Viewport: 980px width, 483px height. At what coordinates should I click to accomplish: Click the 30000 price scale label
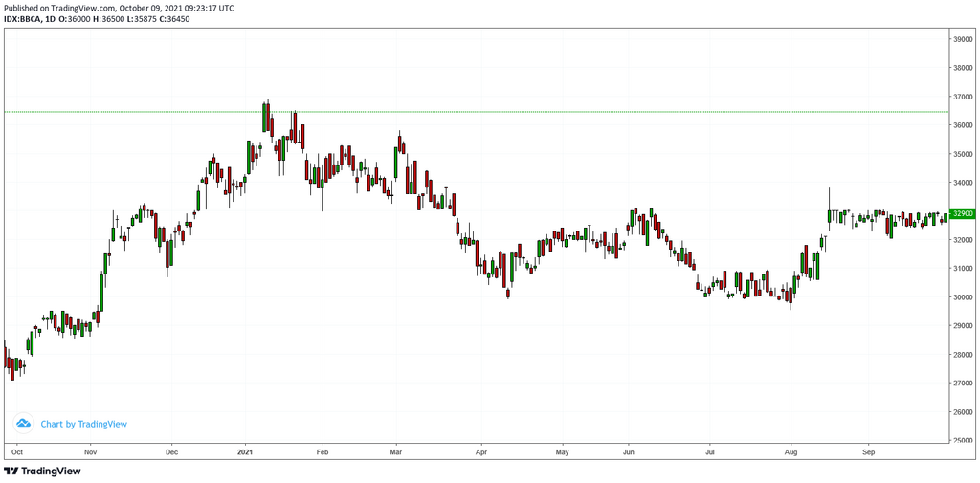962,297
